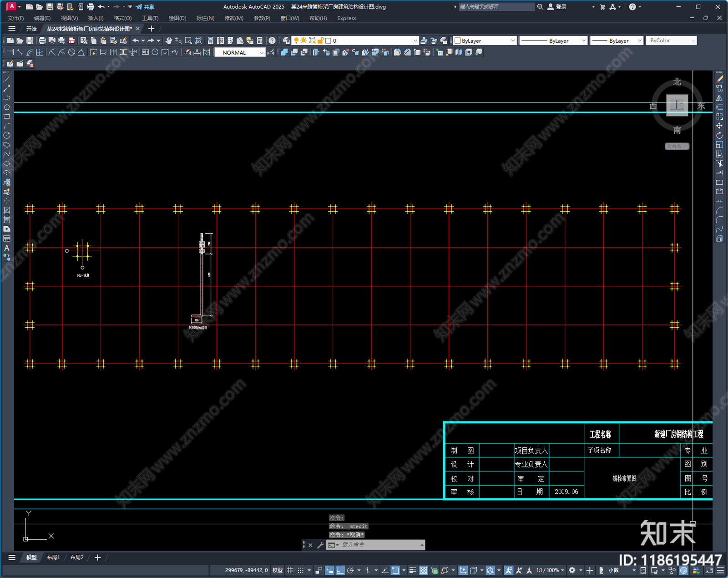Toggle transparency display in status bar
Viewport: 728px width, 578px height.
pos(423,570)
